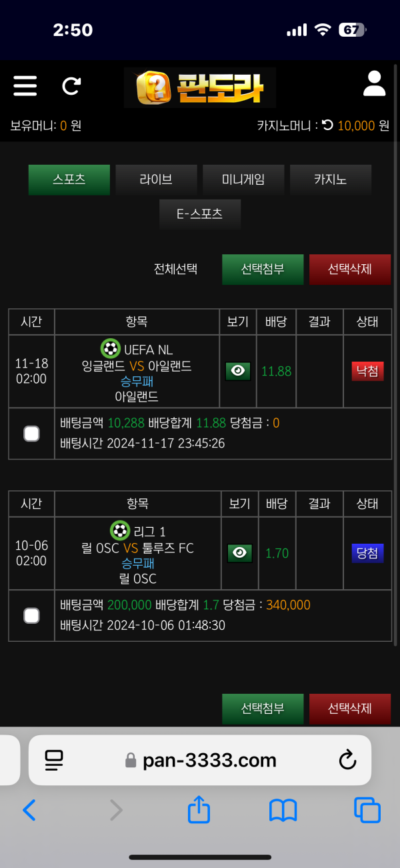Open the 카지노 tab

pyautogui.click(x=331, y=179)
